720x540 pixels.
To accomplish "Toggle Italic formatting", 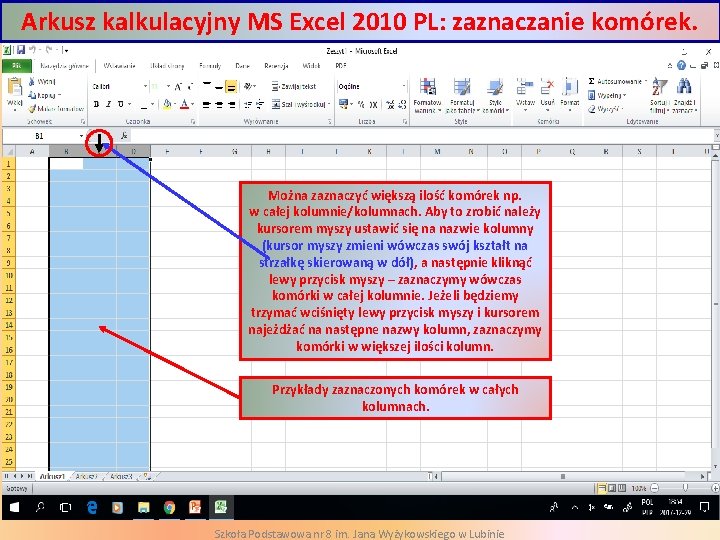I will pos(108,105).
